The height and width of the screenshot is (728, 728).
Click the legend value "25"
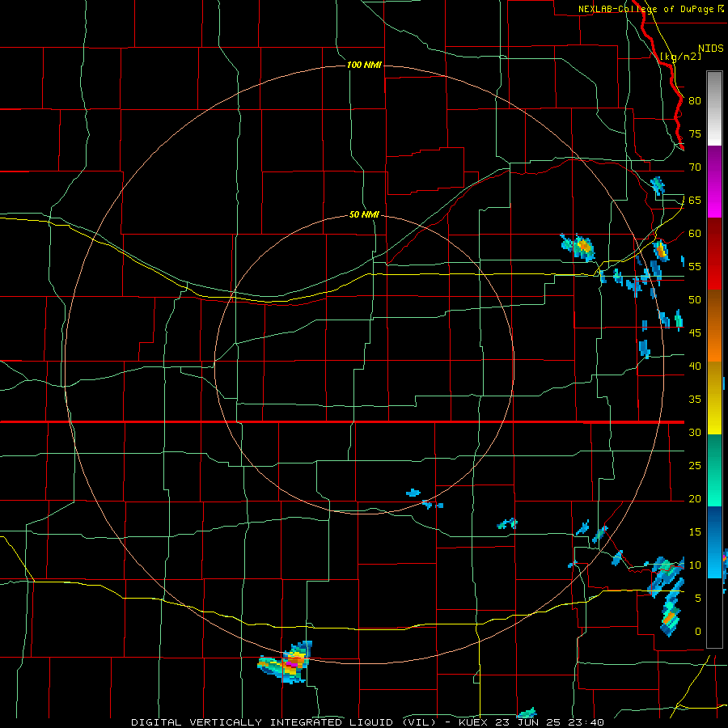[x=695, y=466]
